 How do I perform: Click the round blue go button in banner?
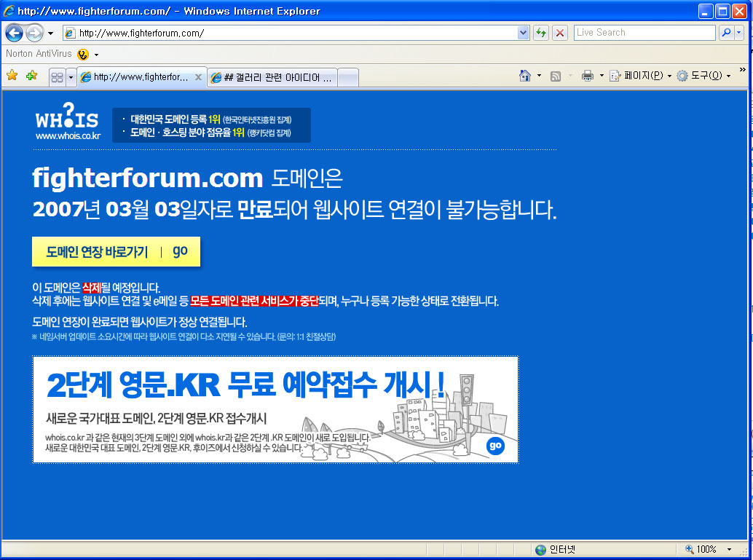point(495,446)
